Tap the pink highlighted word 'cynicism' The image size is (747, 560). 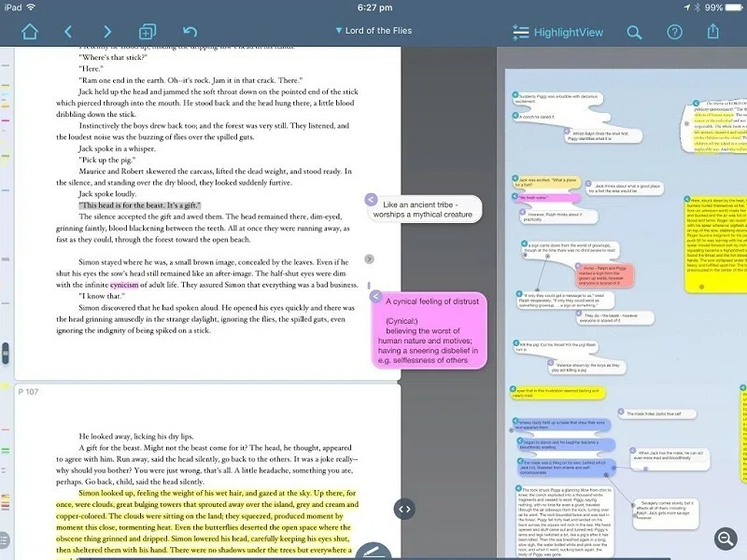point(124,285)
